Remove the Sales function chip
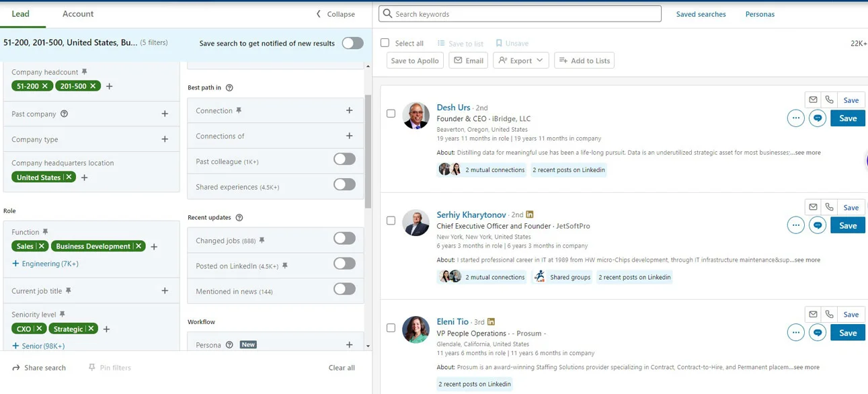This screenshot has width=868, height=394. coord(42,246)
